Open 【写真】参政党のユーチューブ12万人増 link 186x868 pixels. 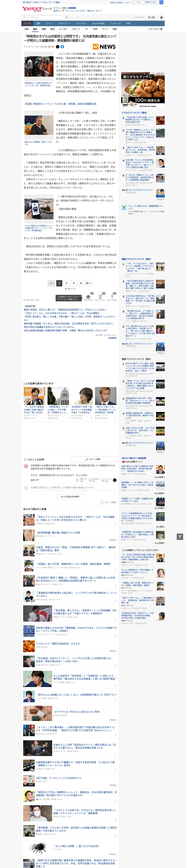60,104
